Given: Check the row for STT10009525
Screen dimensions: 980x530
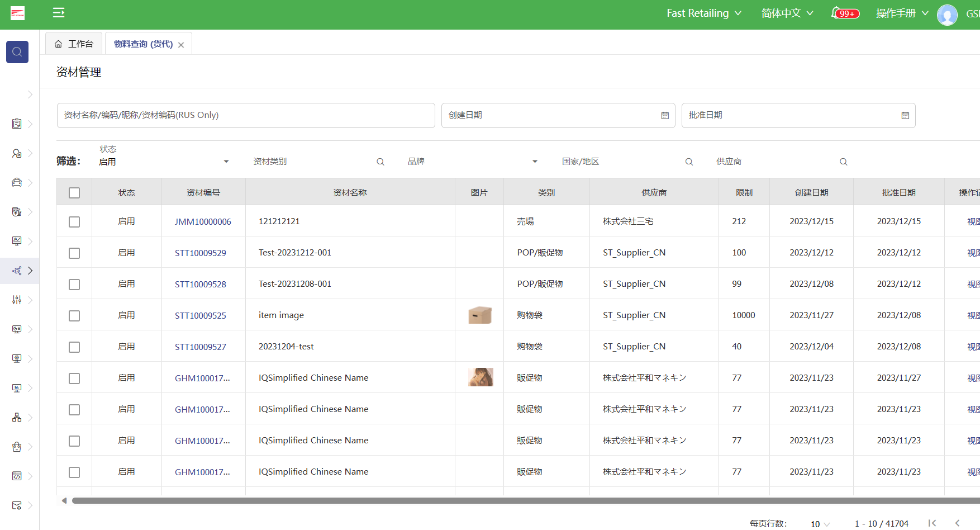Looking at the screenshot, I should point(74,316).
